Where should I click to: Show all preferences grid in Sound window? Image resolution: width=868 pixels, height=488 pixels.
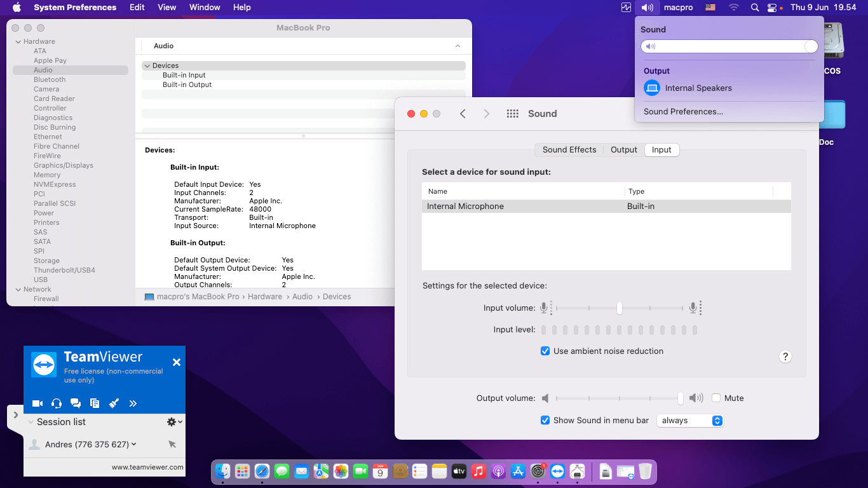(513, 114)
